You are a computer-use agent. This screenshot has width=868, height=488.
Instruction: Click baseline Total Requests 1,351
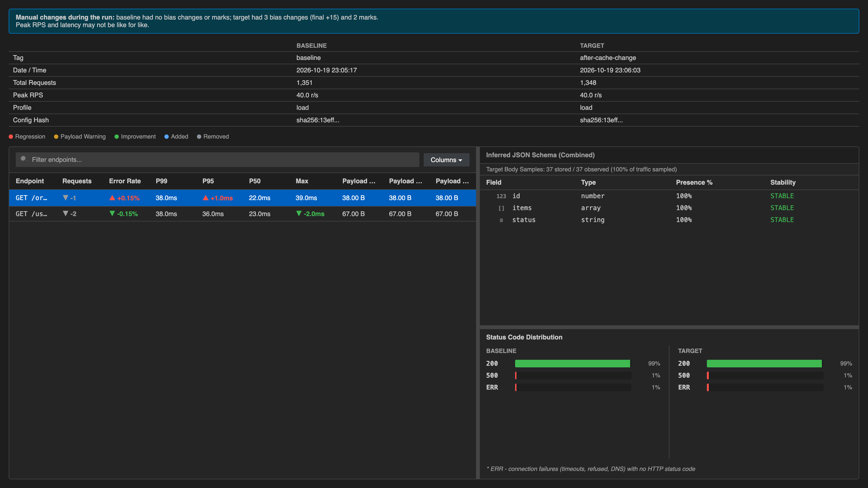tap(304, 82)
